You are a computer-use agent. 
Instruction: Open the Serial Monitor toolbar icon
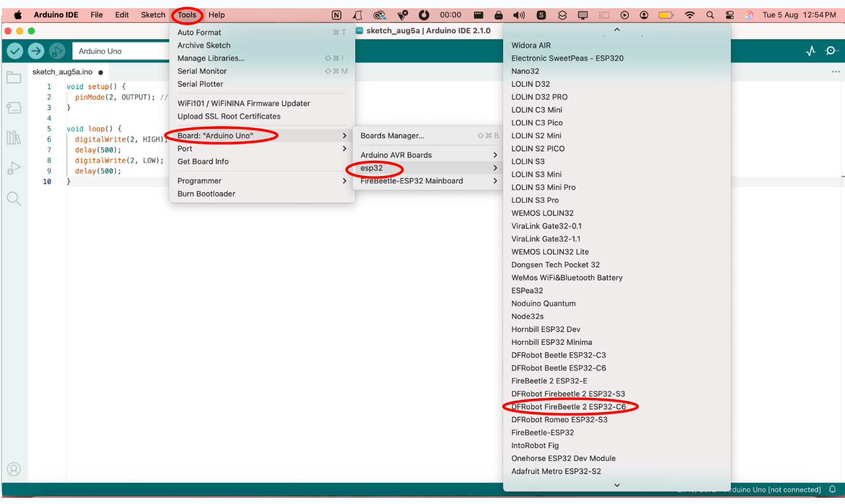tap(832, 51)
